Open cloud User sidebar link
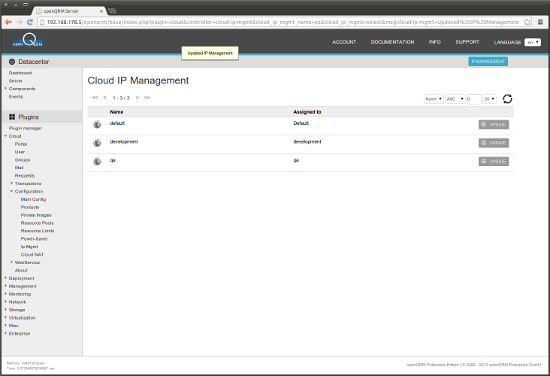This screenshot has height=376, width=550. pos(20,152)
